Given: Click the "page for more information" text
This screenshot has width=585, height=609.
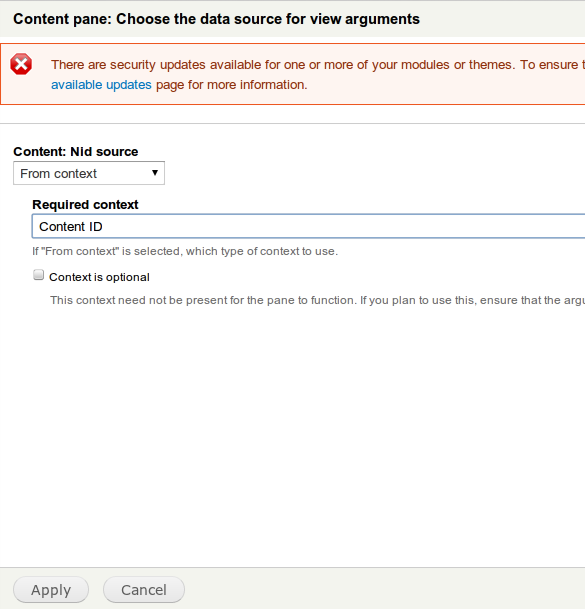Looking at the screenshot, I should pyautogui.click(x=232, y=85).
